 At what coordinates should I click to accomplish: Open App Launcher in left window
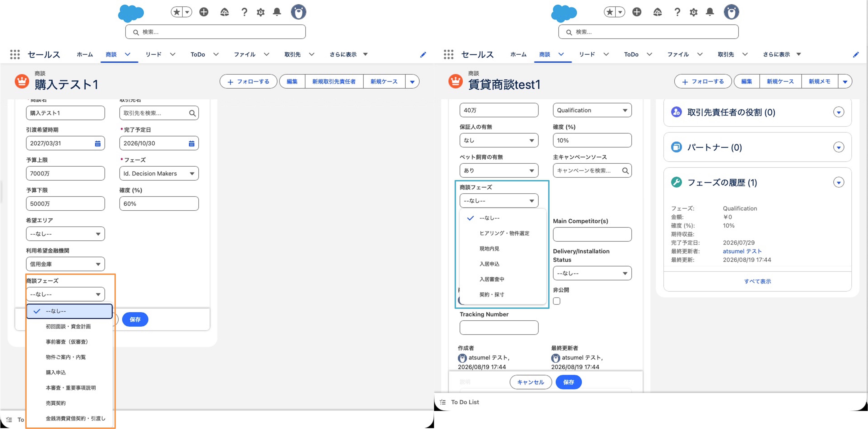15,55
